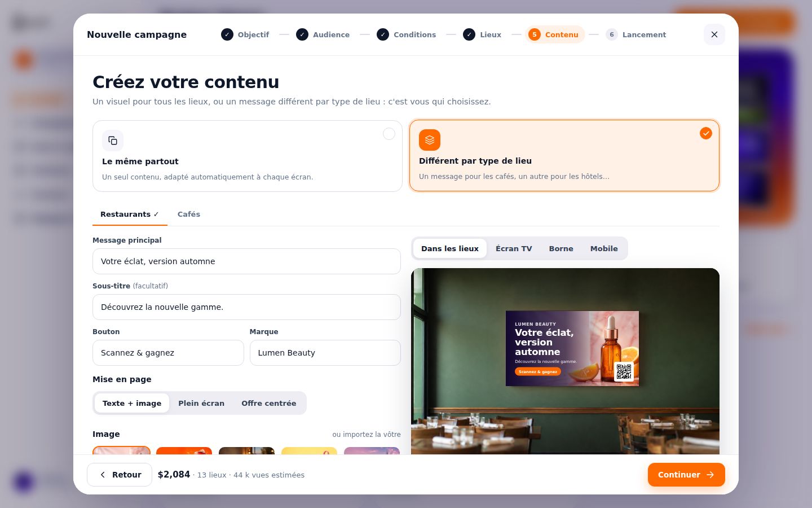Viewport: 812px width, 508px height.
Task: Click the Message principal input field
Action: (x=246, y=261)
